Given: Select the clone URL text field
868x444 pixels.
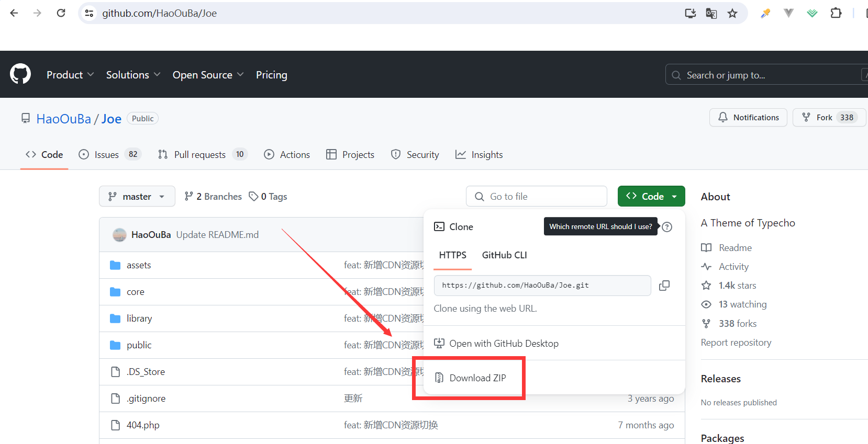Looking at the screenshot, I should coord(542,286).
